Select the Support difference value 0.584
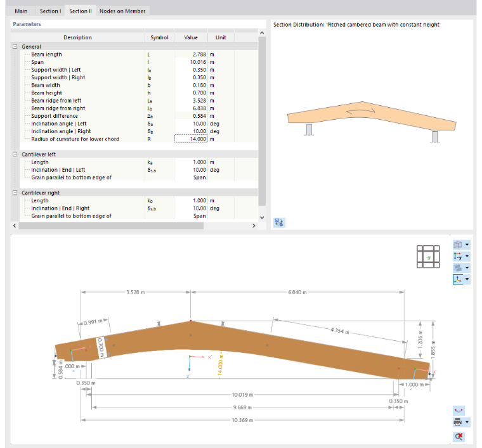 (x=191, y=116)
